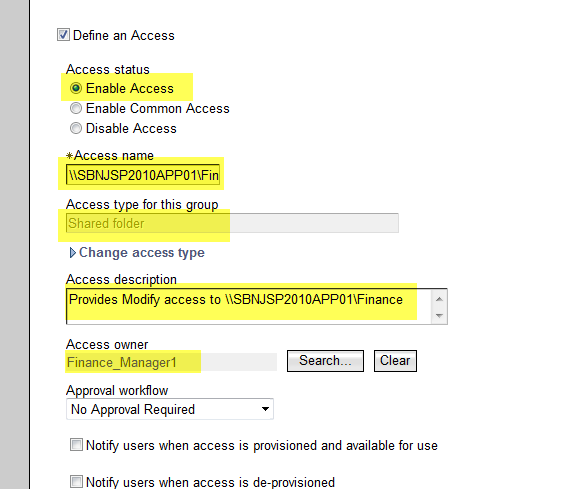Enable notification when access is provisioned
This screenshot has height=489, width=580.
point(76,445)
